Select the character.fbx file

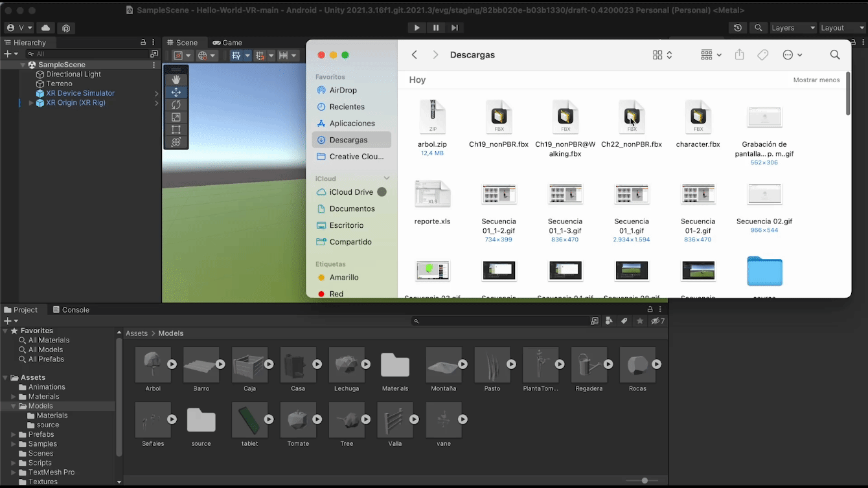[x=698, y=124]
